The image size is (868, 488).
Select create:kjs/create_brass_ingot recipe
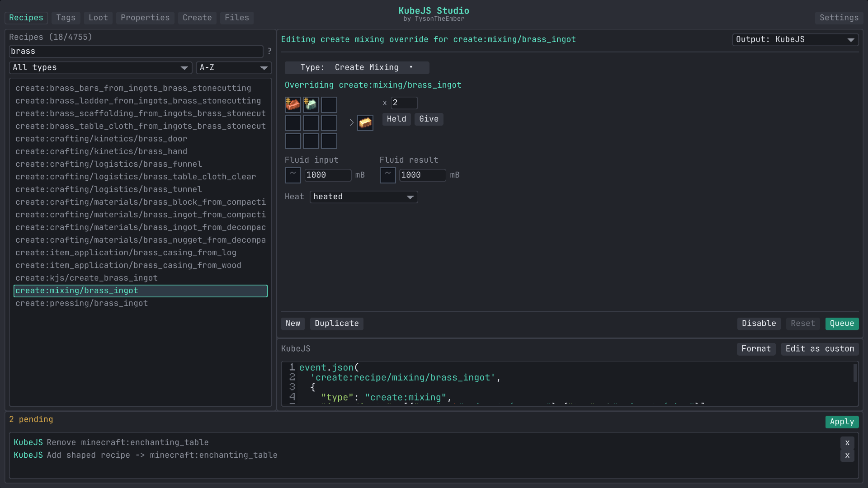(141, 278)
